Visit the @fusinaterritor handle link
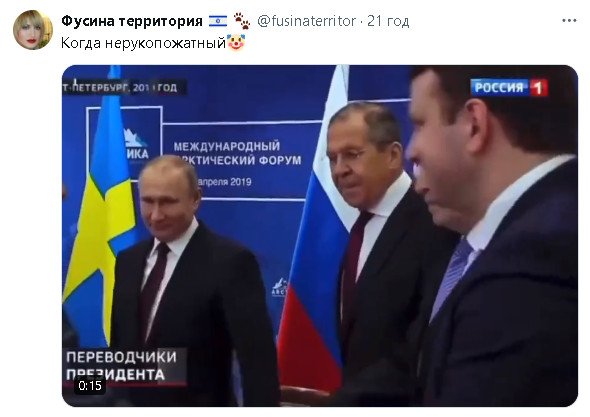The height and width of the screenshot is (417, 590). tap(306, 21)
